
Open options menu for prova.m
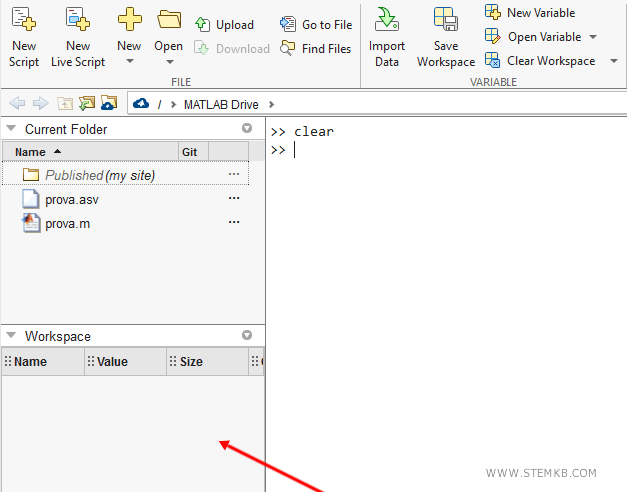234,223
